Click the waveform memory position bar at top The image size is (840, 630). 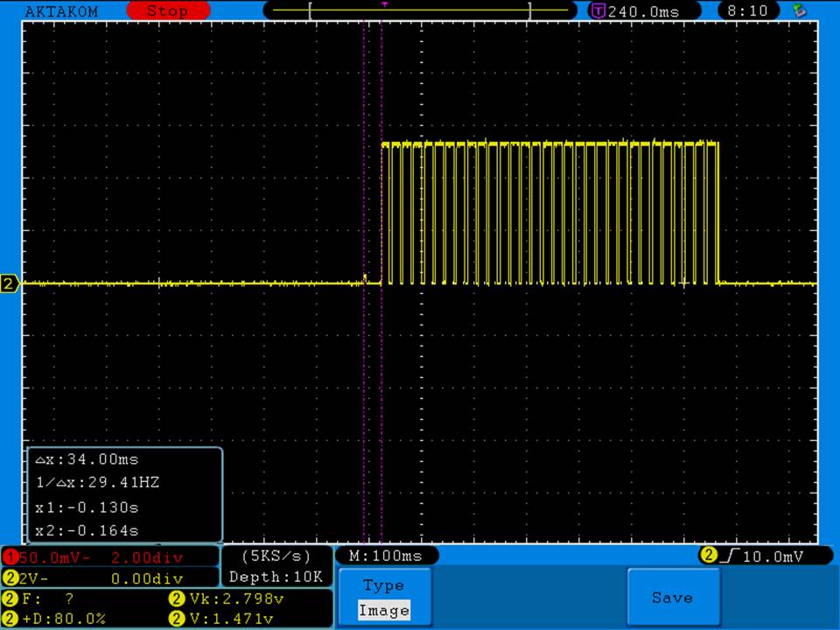tap(420, 11)
